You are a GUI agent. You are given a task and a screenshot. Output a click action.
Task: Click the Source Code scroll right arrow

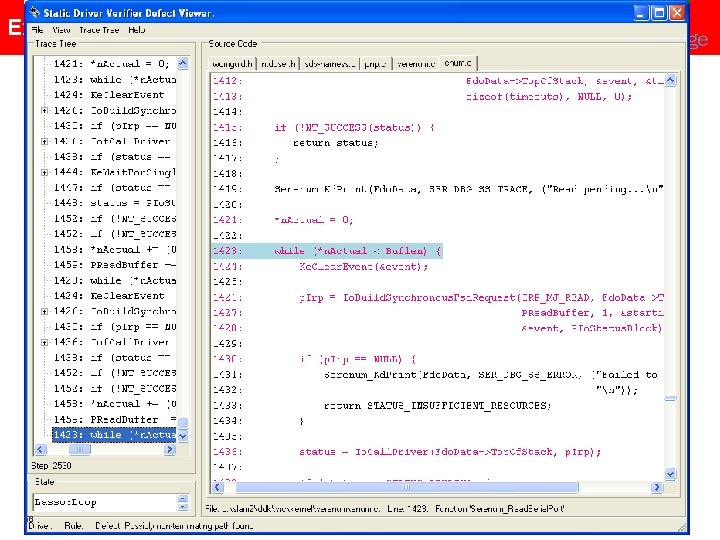(657, 487)
